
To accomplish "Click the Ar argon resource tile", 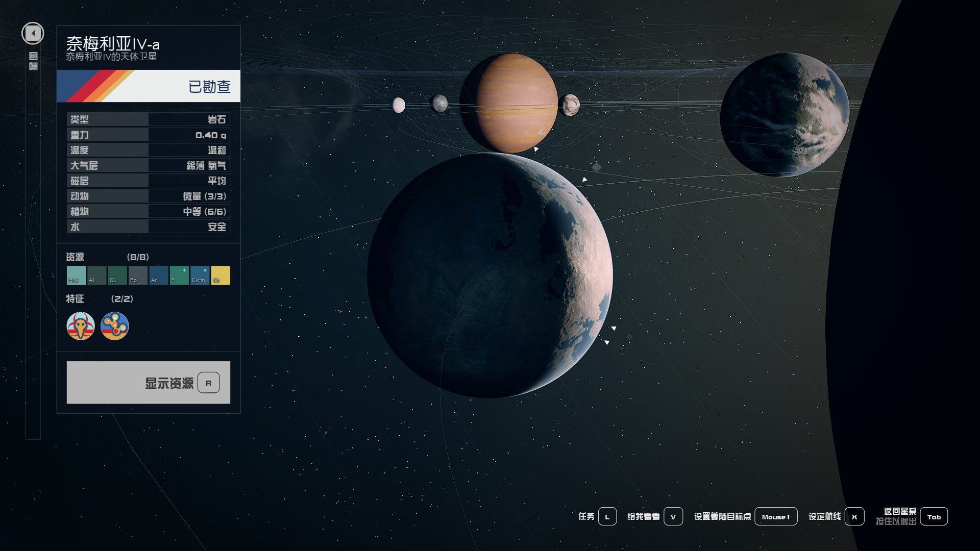I will (159, 275).
